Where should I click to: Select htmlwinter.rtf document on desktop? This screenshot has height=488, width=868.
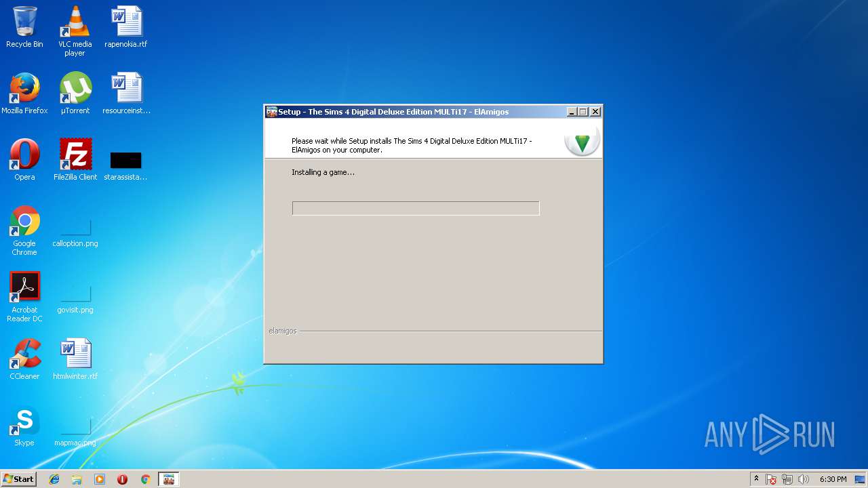pos(75,359)
